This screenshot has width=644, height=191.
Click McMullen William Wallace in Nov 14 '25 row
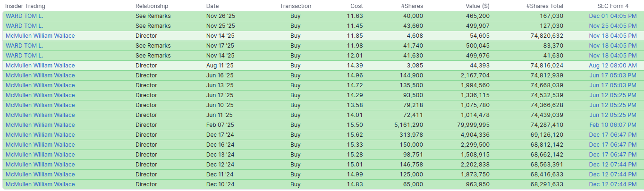tap(40, 36)
